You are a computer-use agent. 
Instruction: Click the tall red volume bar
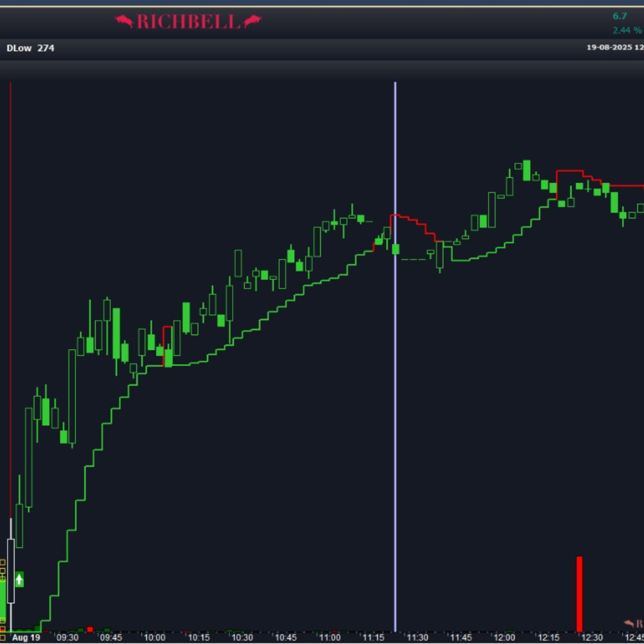point(579,593)
